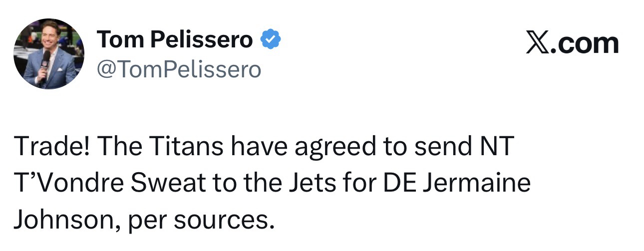The image size is (644, 251).
Task: Click Tom Pelissero's profile avatar photo
Action: pyautogui.click(x=48, y=54)
